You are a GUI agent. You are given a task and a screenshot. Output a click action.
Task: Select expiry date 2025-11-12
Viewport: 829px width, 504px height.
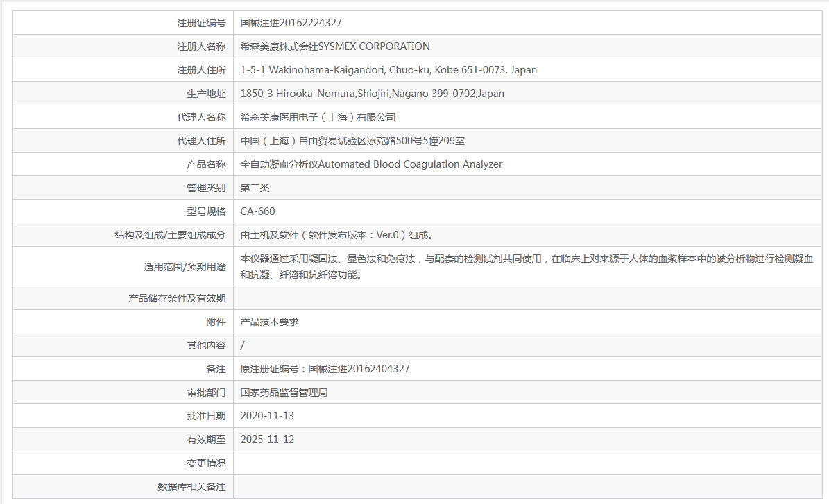point(267,440)
